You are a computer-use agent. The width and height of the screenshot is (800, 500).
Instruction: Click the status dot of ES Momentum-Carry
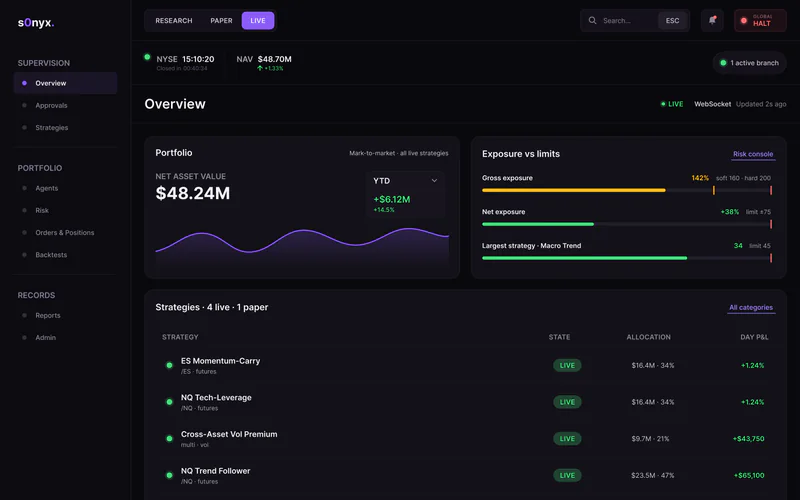pyautogui.click(x=169, y=365)
